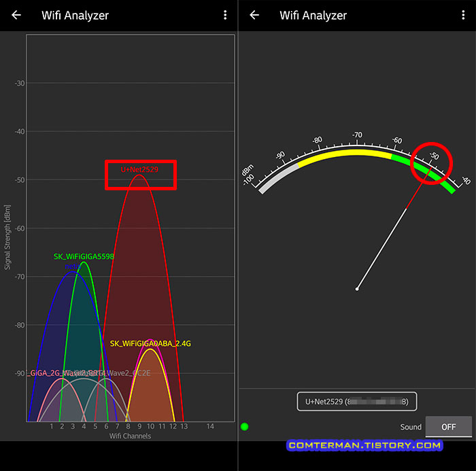Click the -70 mark on the signal gauge

pos(357,135)
